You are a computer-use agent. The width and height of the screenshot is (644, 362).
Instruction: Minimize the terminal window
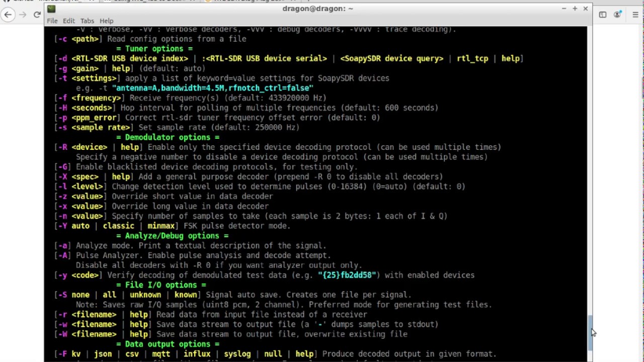coord(564,9)
